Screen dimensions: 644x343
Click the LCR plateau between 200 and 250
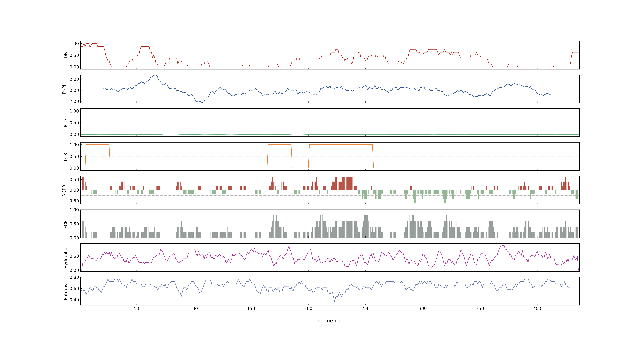coord(341,145)
